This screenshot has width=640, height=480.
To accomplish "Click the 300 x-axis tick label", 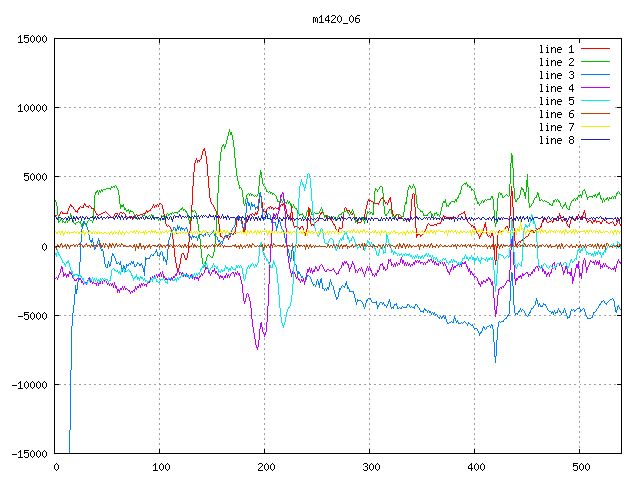I will click(x=370, y=467).
